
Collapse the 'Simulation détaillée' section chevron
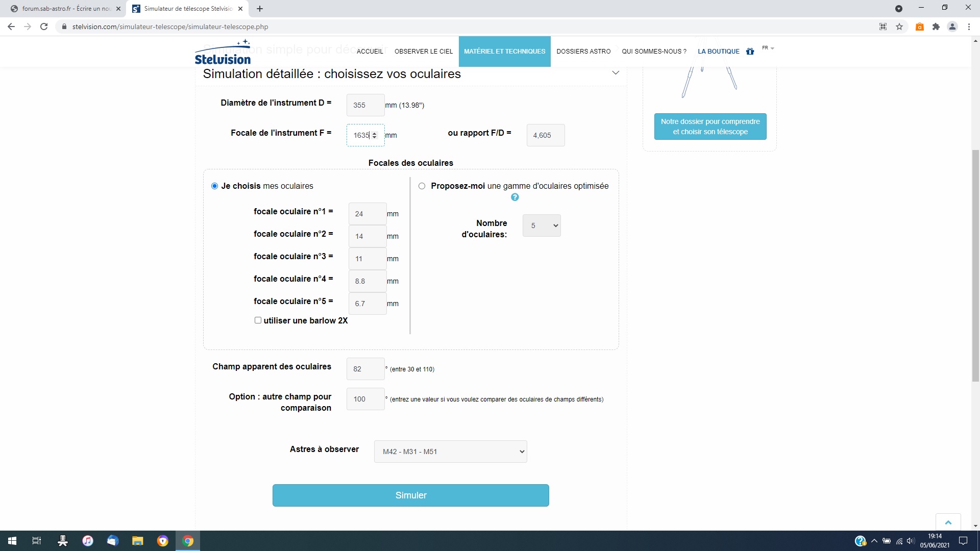615,73
